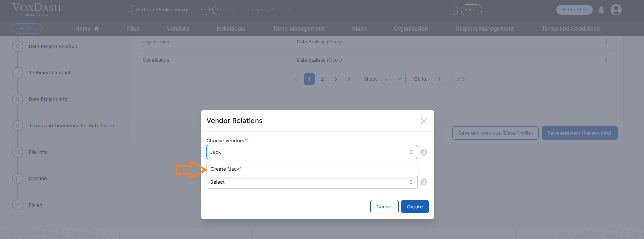The width and height of the screenshot is (644, 239).
Task: Open the Files menu
Action: [133, 29]
